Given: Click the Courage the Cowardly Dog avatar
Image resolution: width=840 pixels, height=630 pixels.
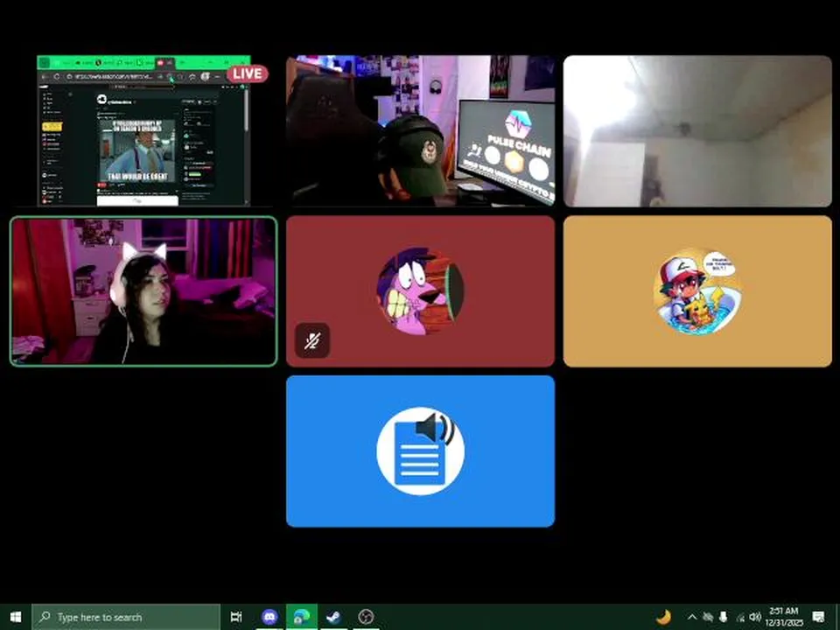Looking at the screenshot, I should point(421,291).
